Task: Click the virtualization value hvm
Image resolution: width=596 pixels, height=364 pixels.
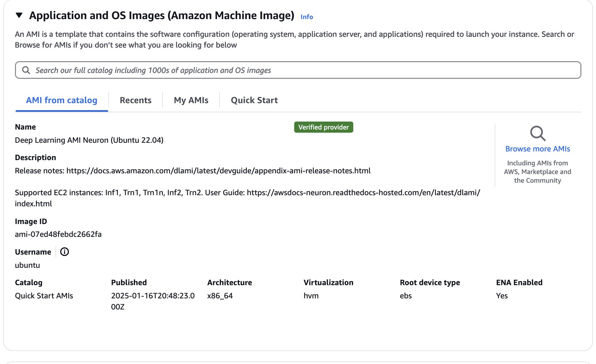Action: pos(311,296)
